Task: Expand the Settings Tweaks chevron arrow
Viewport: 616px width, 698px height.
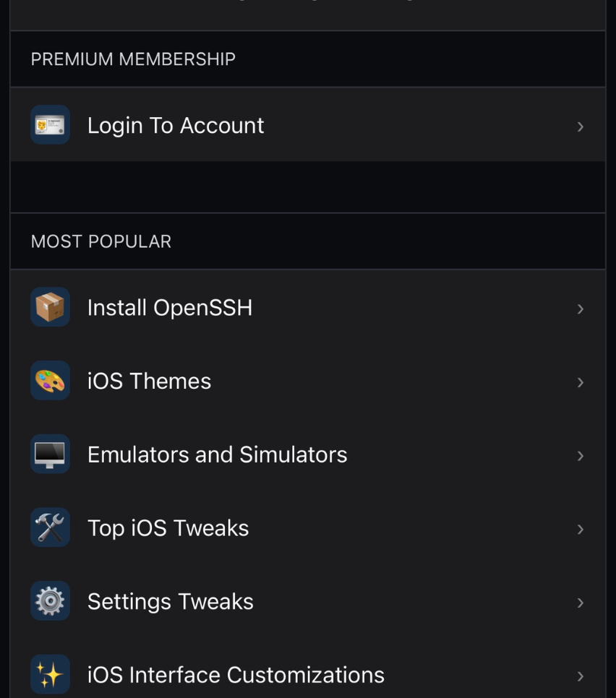Action: (x=580, y=603)
